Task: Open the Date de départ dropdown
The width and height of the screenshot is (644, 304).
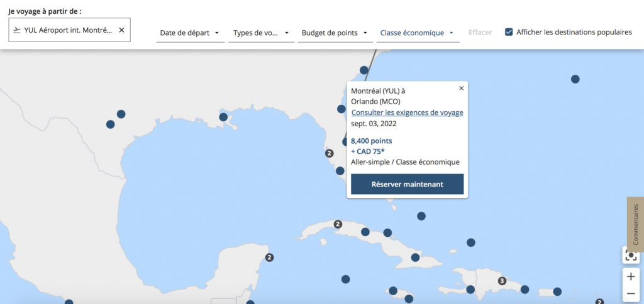Action: pyautogui.click(x=190, y=33)
